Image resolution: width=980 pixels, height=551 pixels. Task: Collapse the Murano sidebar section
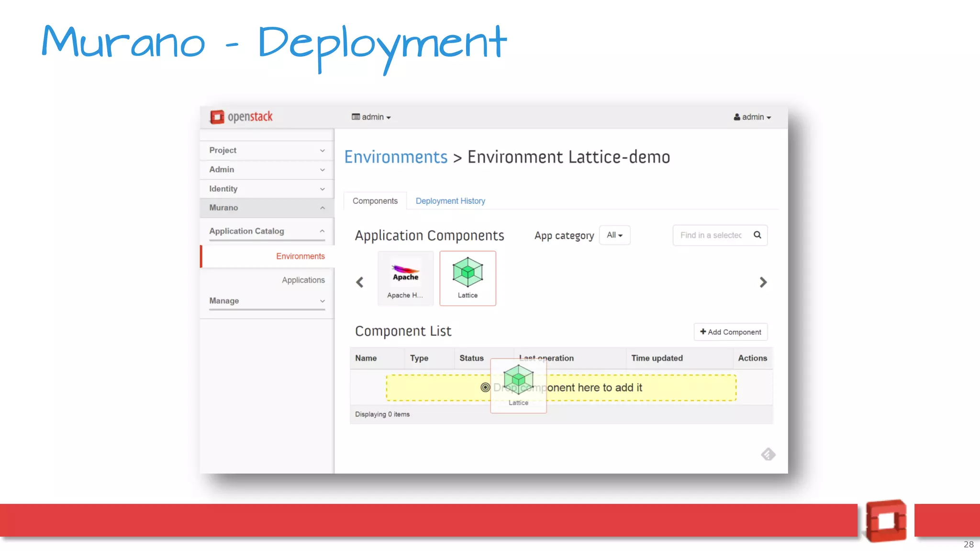coord(267,208)
